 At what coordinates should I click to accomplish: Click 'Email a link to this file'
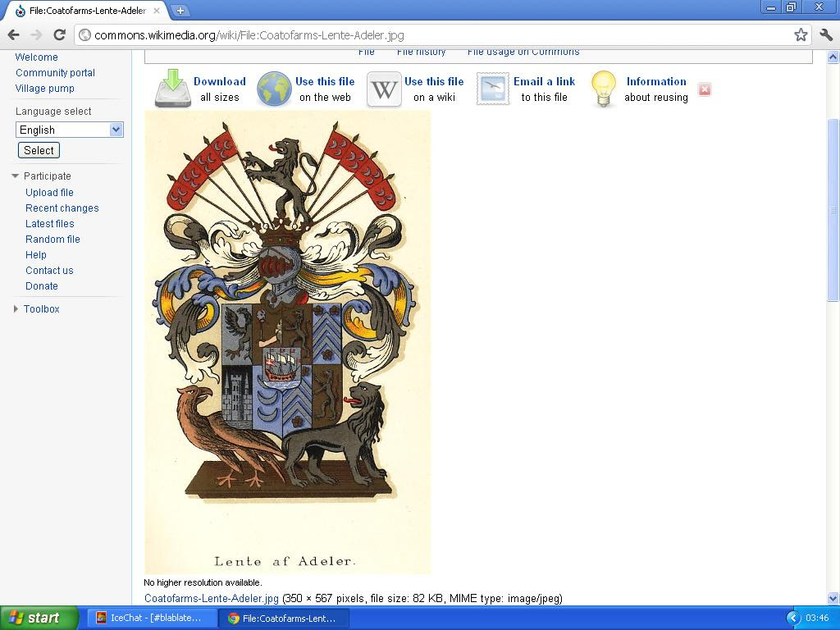(545, 89)
